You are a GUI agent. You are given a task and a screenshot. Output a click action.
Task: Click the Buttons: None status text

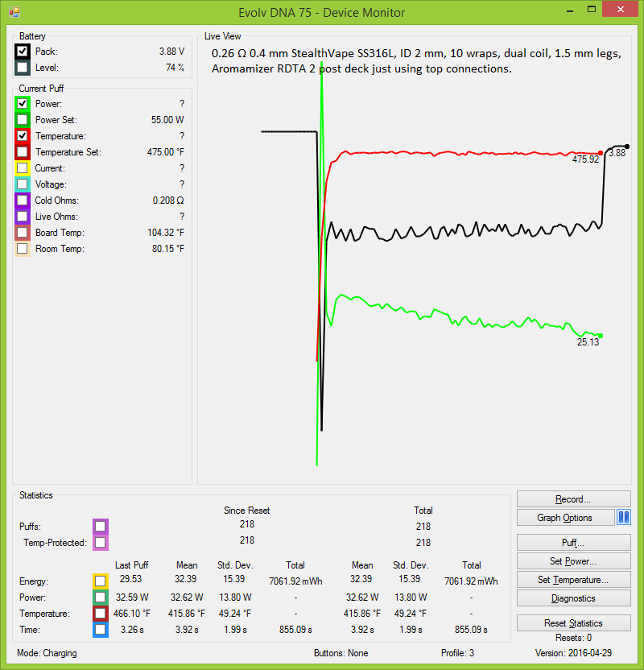(x=341, y=653)
